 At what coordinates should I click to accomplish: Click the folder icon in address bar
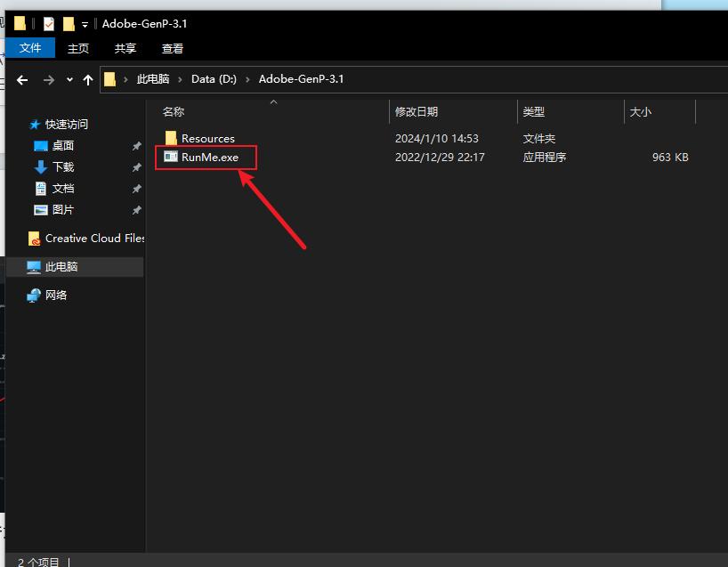(110, 79)
